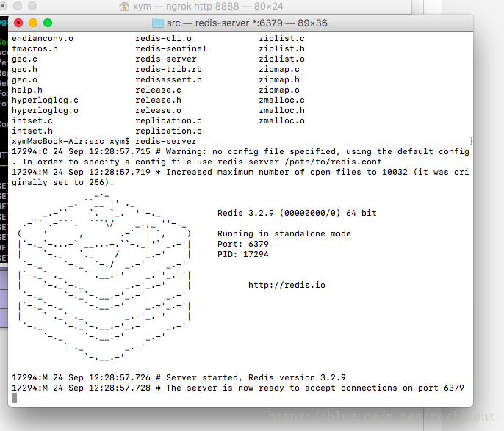Click the 'ready to accept connections on port 6379' line
This screenshot has height=431, width=504.
pyautogui.click(x=238, y=388)
